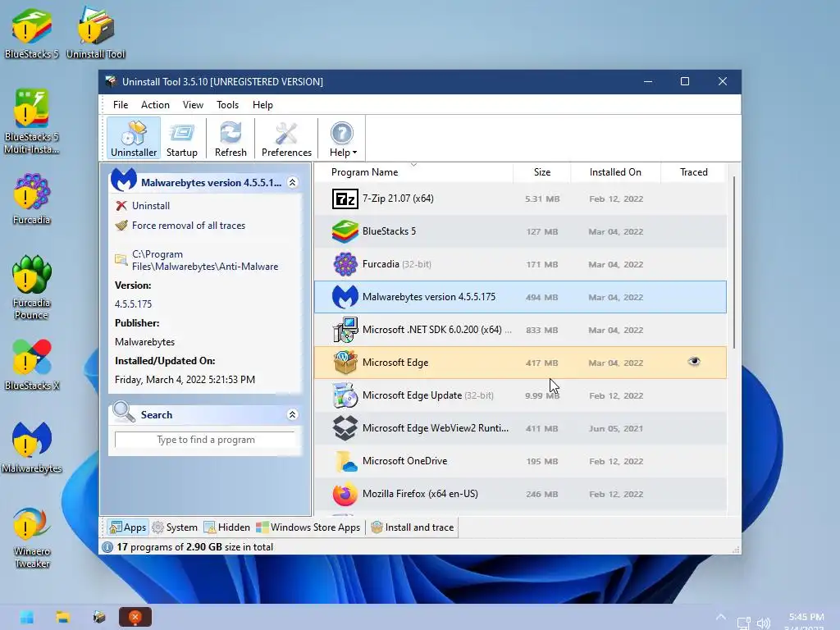Click the 17 programs status bar text
The image size is (840, 630).
pyautogui.click(x=194, y=547)
